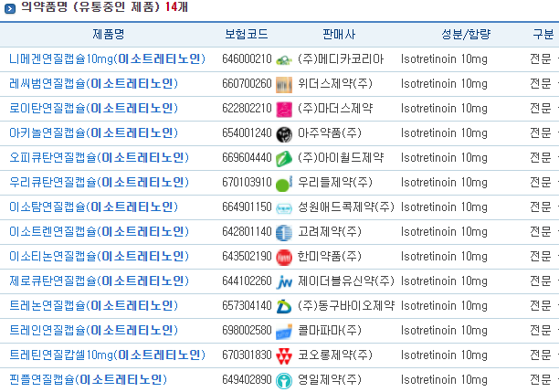The height and width of the screenshot is (392, 559).
Task: Open the 니메겐연질캡슐10mg product link
Action: [x=107, y=58]
